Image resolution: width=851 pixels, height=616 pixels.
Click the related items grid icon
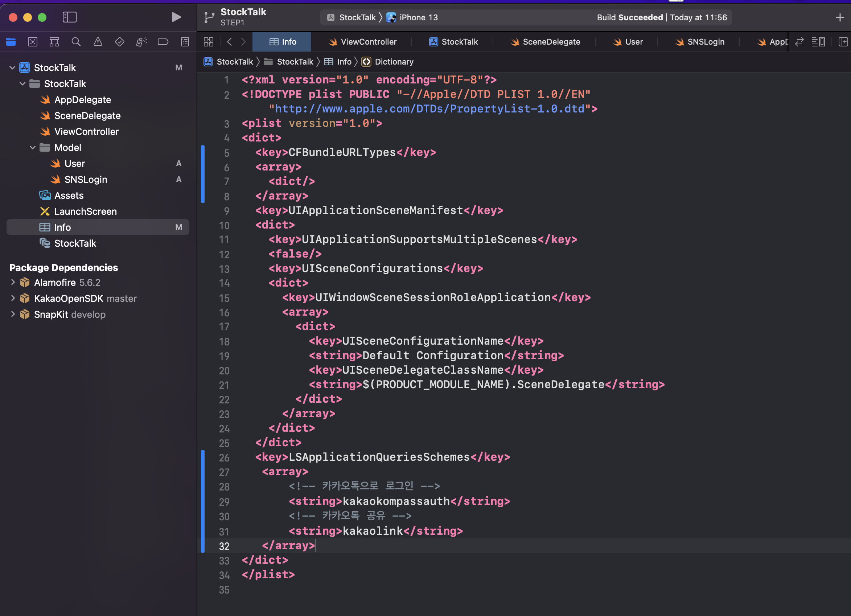pos(209,42)
